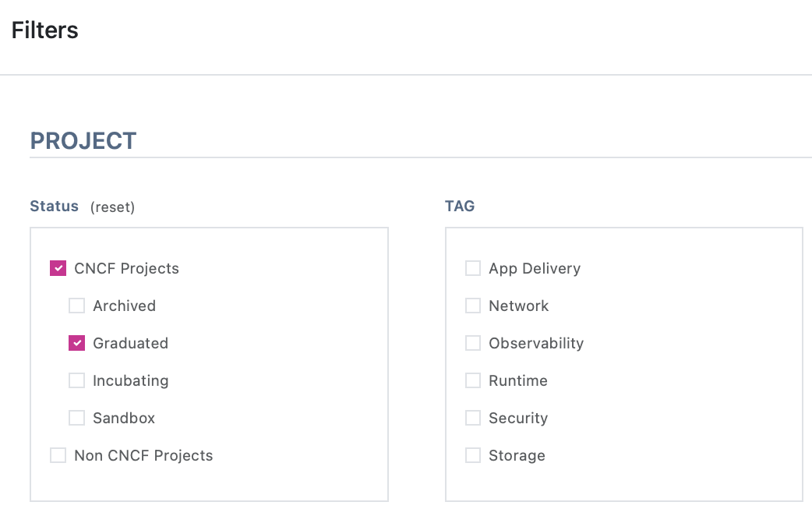Enable the Sandbox status checkbox
The height and width of the screenshot is (516, 812).
click(76, 418)
